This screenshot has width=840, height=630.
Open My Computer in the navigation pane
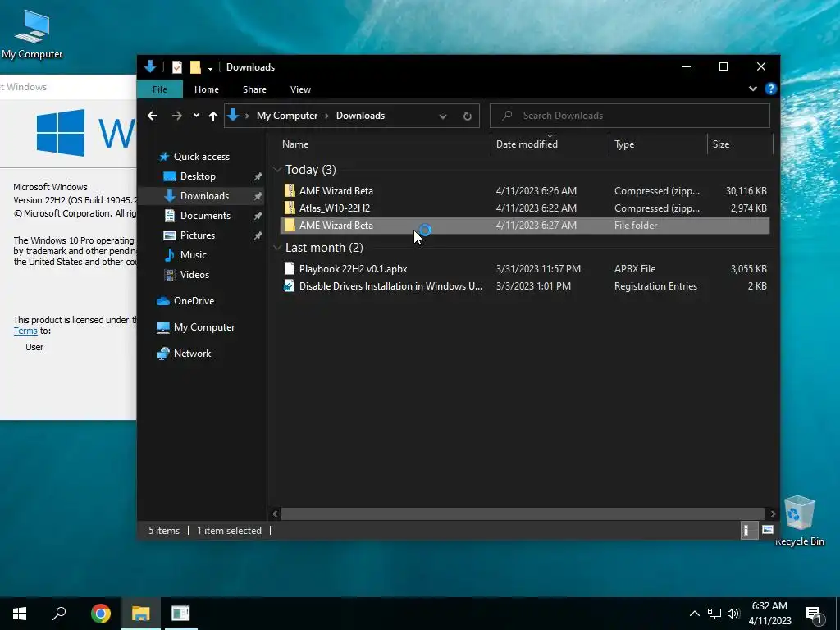pos(203,327)
